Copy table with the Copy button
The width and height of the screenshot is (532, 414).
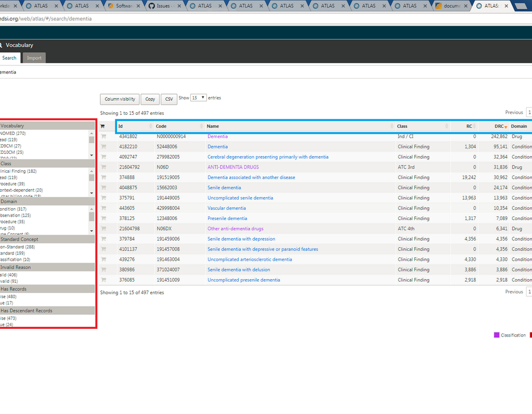(150, 99)
